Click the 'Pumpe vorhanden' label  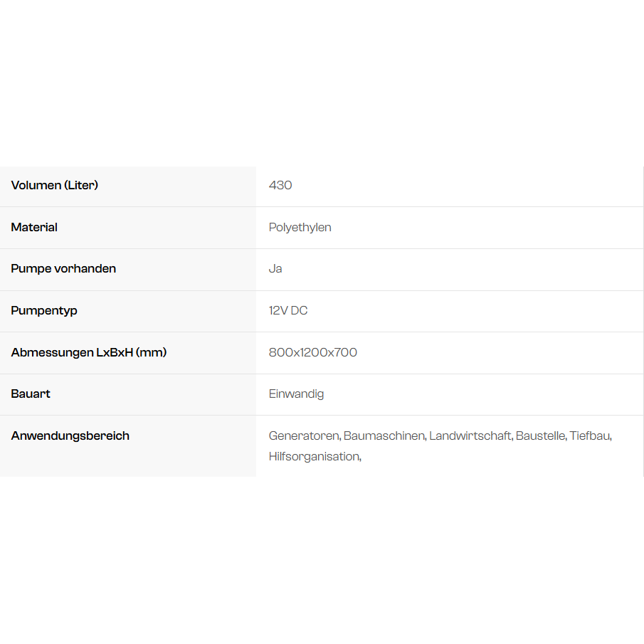click(63, 268)
